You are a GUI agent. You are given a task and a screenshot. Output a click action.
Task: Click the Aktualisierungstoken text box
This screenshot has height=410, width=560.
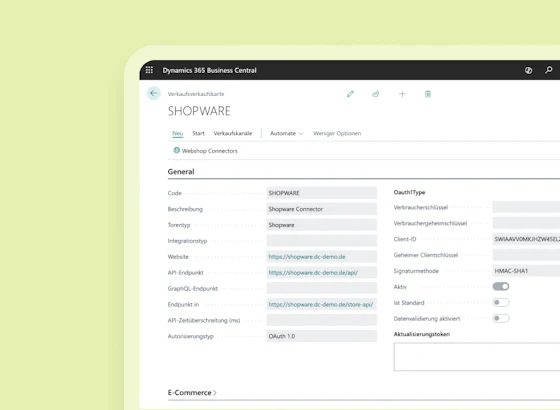pyautogui.click(x=477, y=357)
